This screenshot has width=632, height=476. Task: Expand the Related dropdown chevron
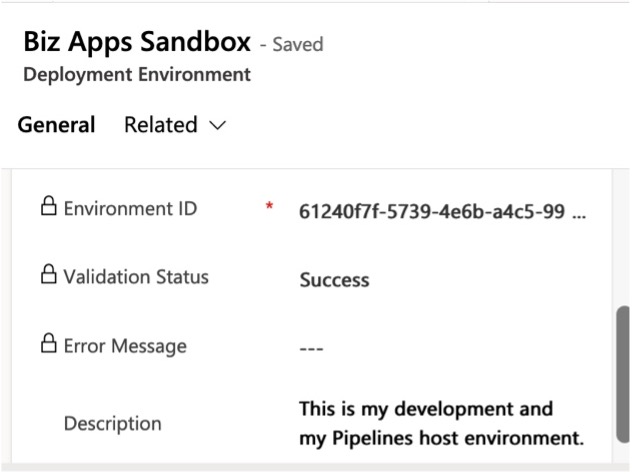click(x=218, y=125)
